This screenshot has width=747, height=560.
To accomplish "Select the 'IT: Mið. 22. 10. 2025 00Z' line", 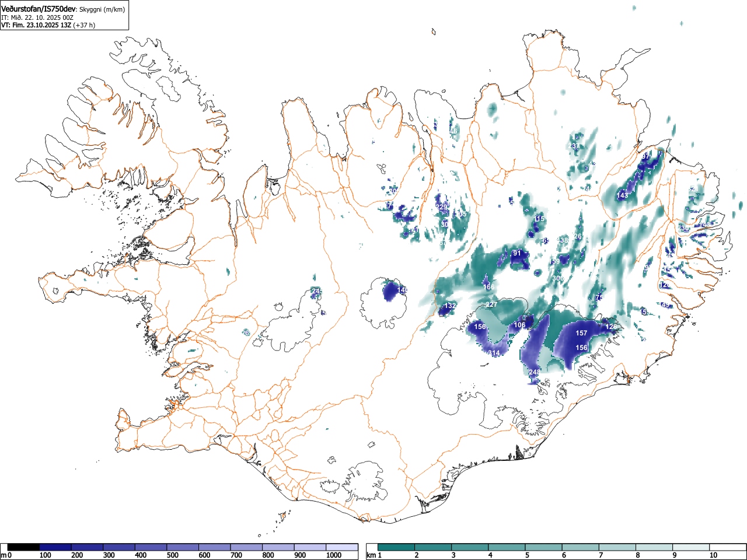I will tap(37, 17).
